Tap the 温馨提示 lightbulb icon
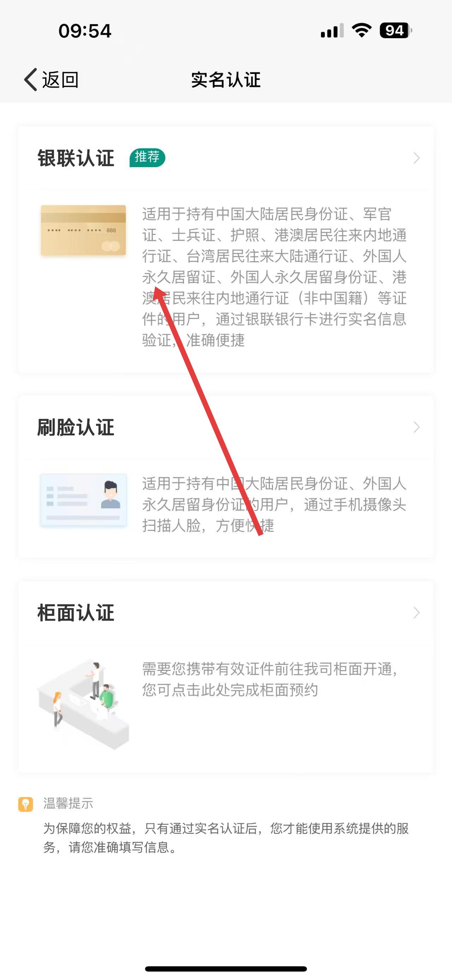 pyautogui.click(x=25, y=804)
